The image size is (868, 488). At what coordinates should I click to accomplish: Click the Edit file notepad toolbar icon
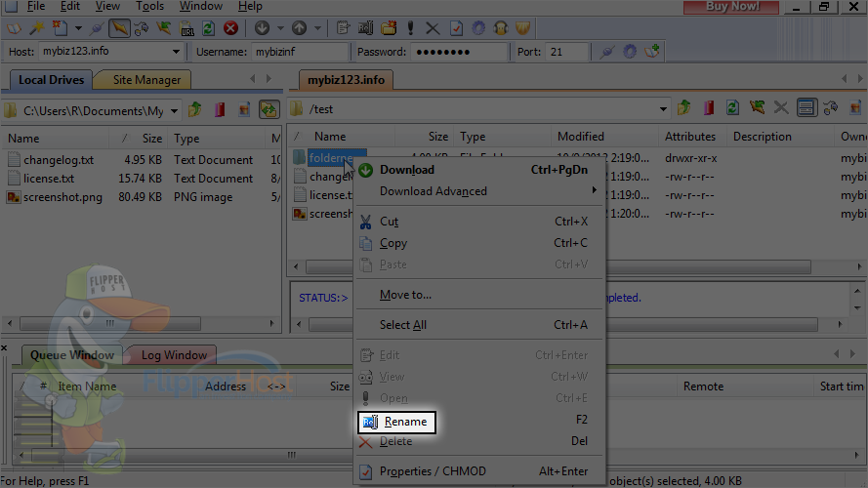click(x=343, y=27)
